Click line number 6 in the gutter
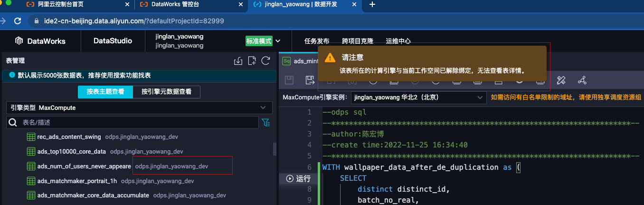Image resolution: width=644 pixels, height=205 pixels. (309, 167)
